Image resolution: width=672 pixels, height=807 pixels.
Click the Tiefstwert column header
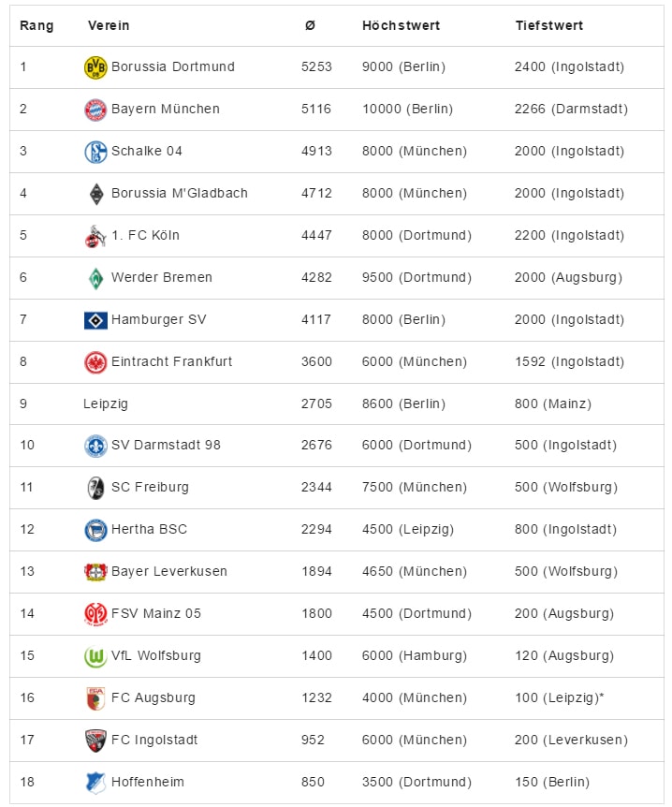pos(549,25)
